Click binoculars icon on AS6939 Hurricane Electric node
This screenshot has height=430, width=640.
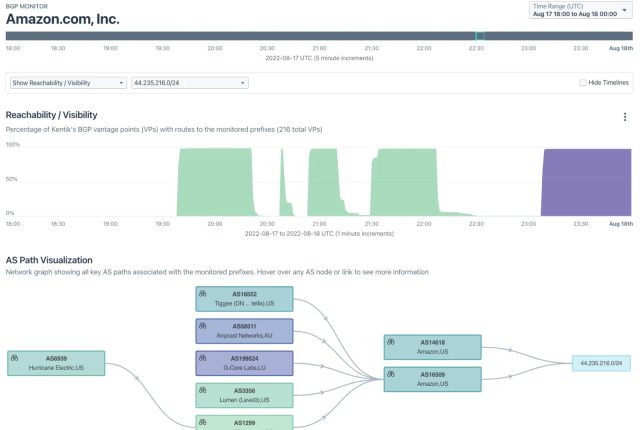tap(14, 358)
